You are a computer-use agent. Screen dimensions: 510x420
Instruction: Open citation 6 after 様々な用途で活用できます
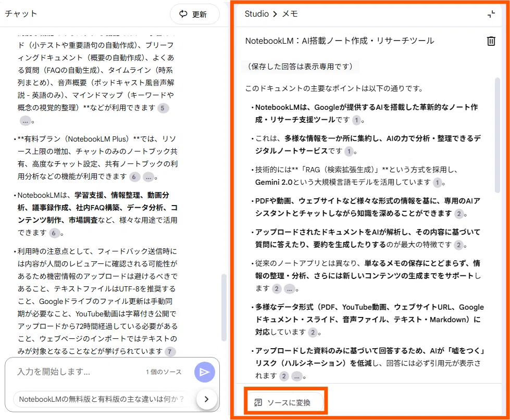coord(54,233)
